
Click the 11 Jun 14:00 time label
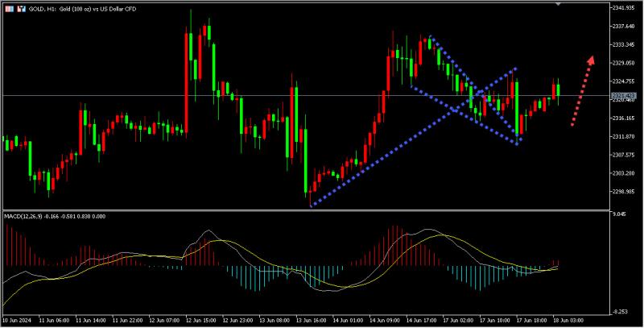click(x=91, y=320)
